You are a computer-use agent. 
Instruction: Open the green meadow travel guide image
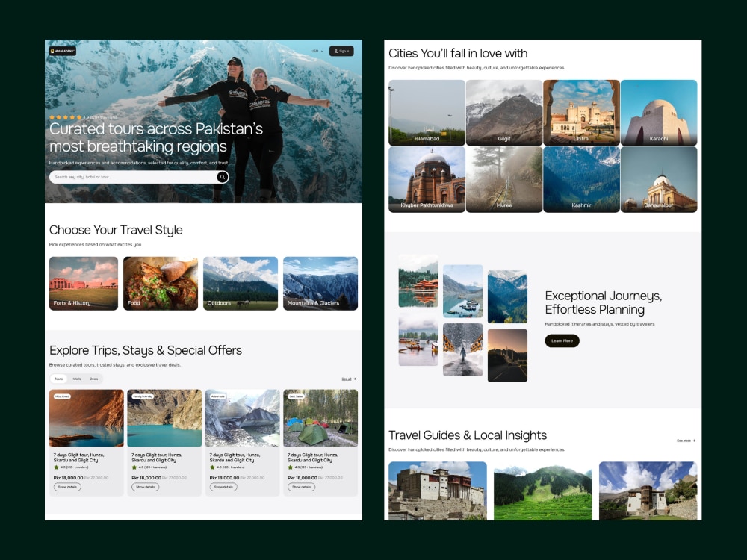pyautogui.click(x=542, y=491)
